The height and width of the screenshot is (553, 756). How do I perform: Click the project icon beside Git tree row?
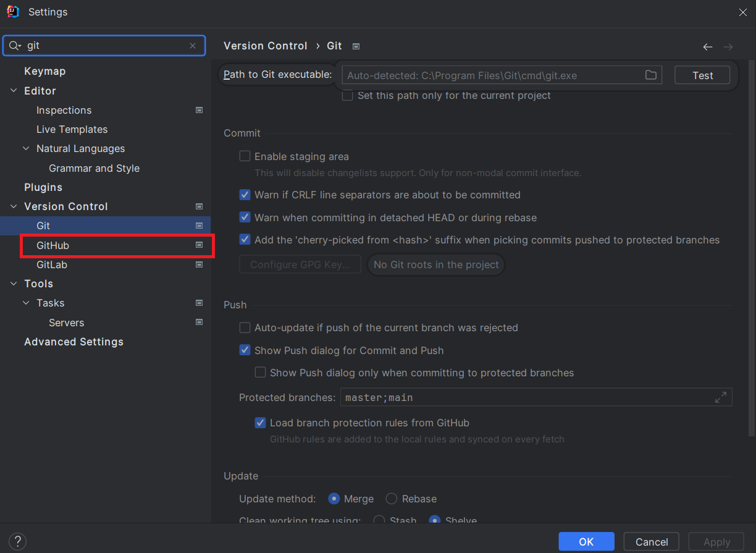coord(199,226)
